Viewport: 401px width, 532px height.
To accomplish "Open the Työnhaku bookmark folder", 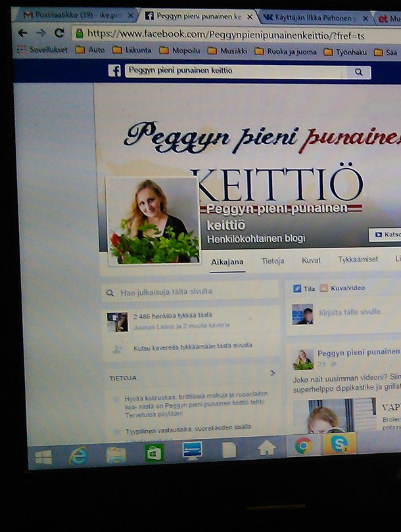I will pos(345,52).
